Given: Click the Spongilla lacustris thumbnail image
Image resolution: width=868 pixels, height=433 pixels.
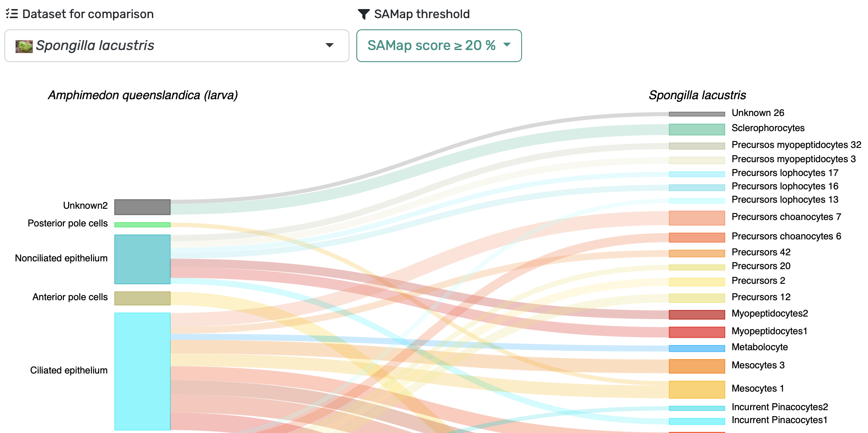Looking at the screenshot, I should pos(24,46).
